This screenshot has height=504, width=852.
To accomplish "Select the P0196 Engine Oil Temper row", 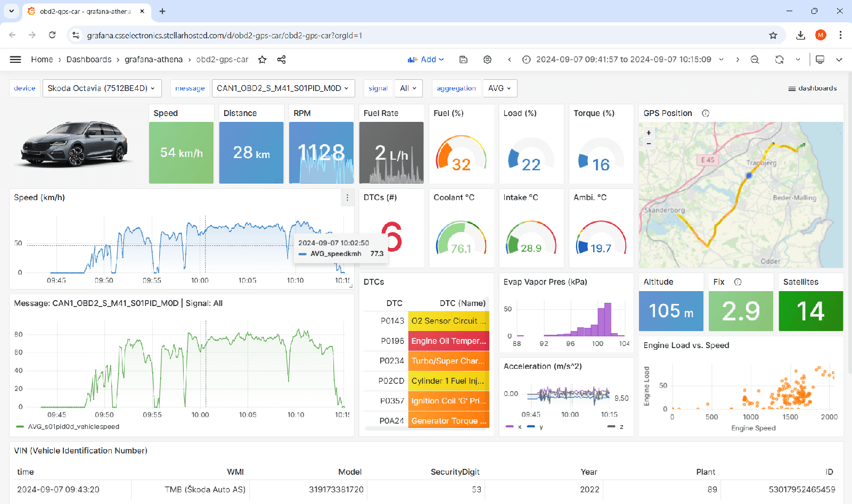I will click(x=426, y=341).
